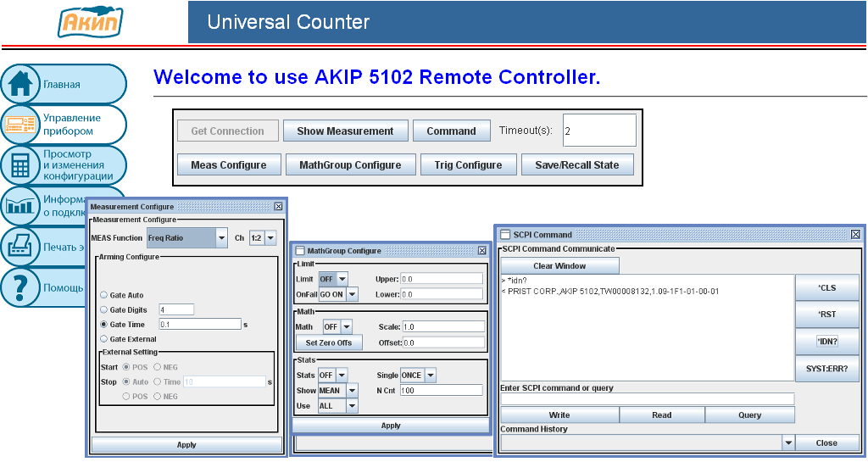Choose the Gate External option
The image size is (868, 462).
104,339
